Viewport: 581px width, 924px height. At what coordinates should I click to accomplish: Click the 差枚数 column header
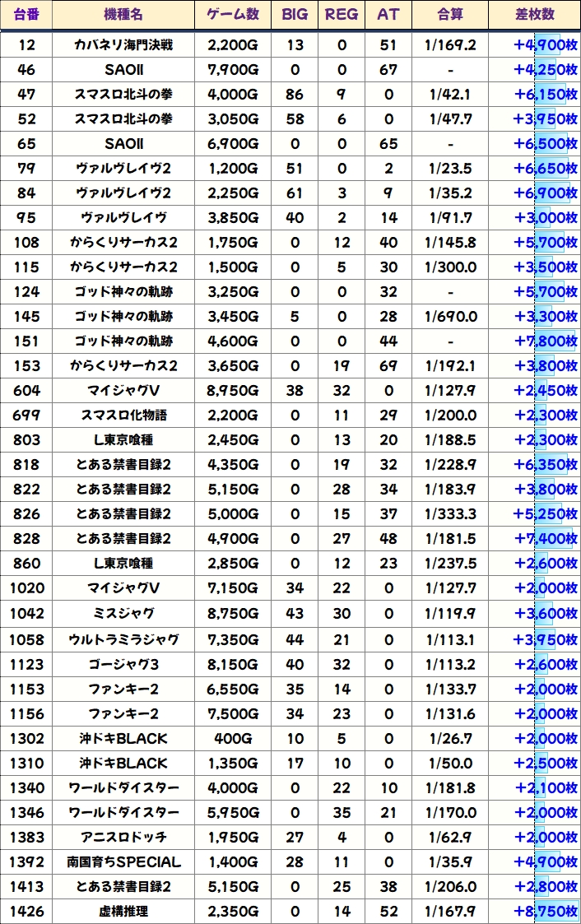(534, 15)
